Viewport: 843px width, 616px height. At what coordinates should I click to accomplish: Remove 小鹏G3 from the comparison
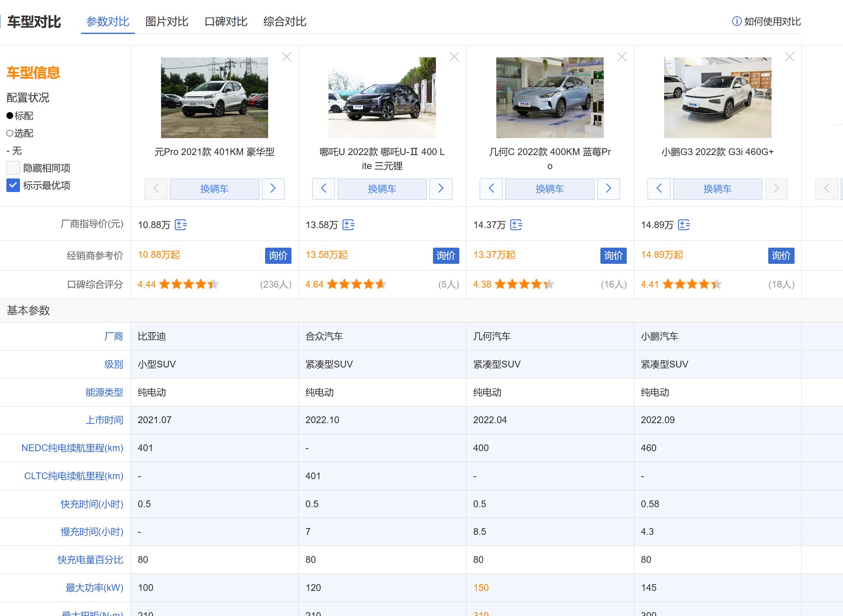tap(789, 56)
